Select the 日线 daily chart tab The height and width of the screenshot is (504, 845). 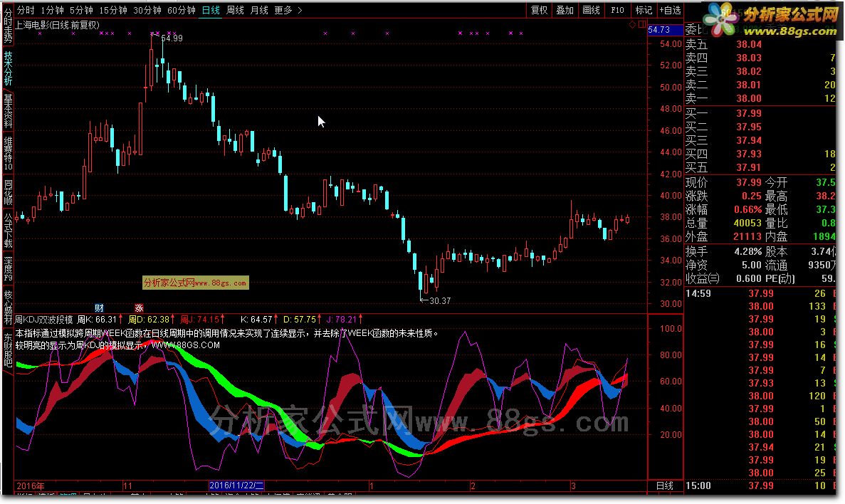[211, 10]
